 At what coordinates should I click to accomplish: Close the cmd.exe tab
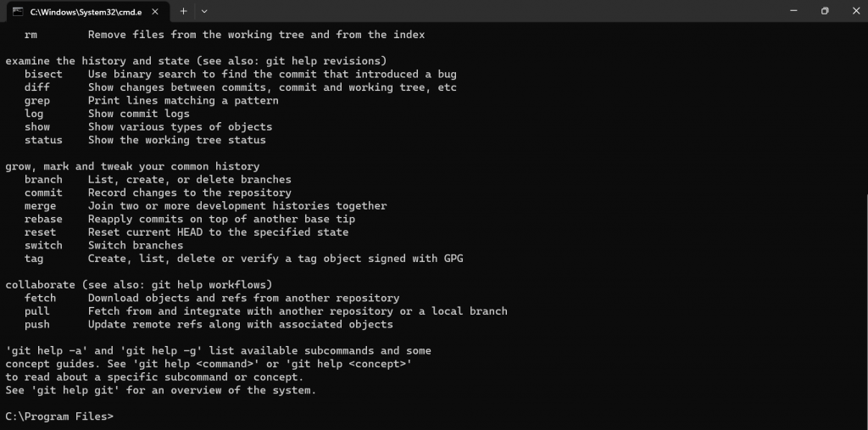click(x=155, y=11)
